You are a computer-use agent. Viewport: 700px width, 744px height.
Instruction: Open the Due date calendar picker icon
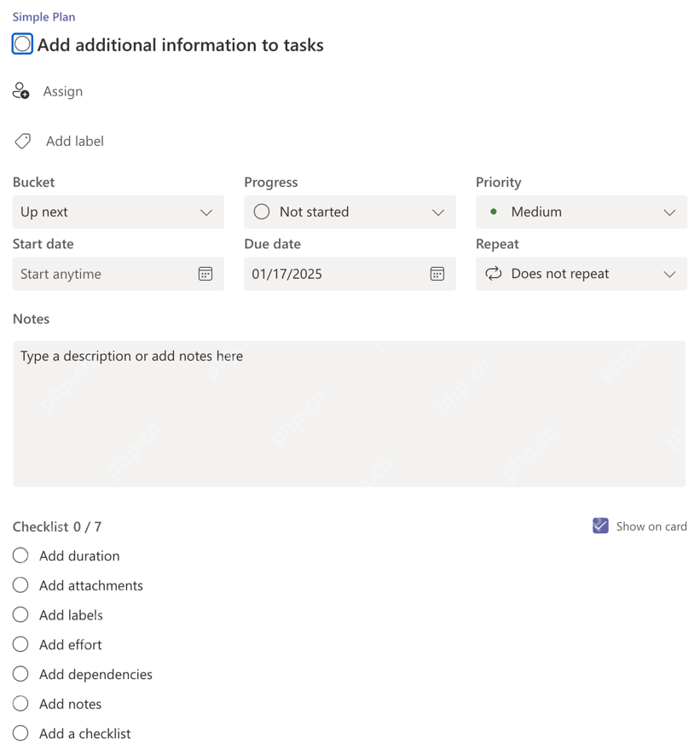[x=437, y=274]
